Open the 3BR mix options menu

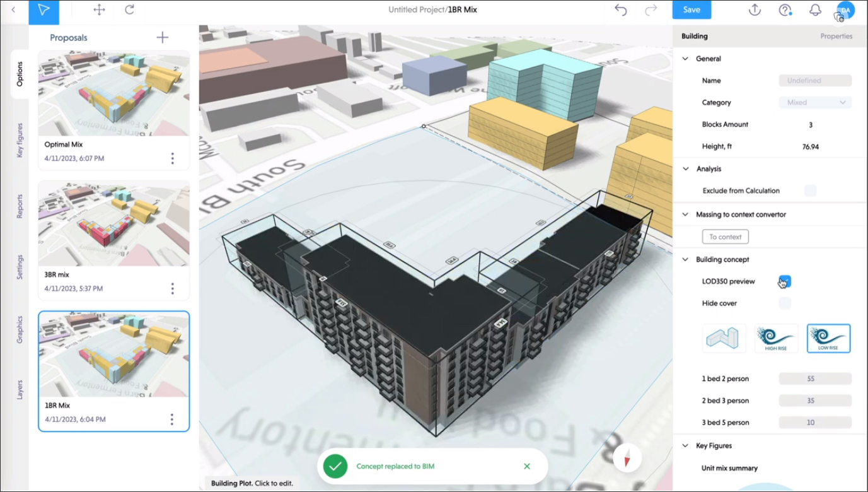tap(173, 288)
